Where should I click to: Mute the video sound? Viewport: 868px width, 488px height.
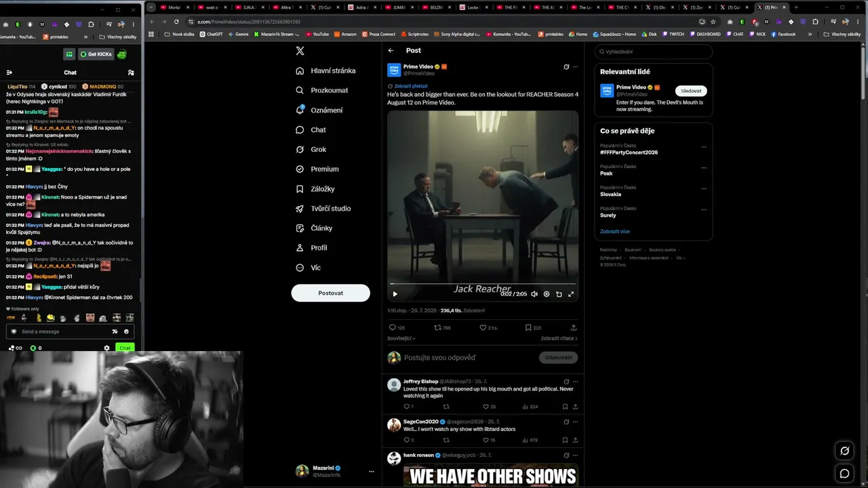pos(534,293)
